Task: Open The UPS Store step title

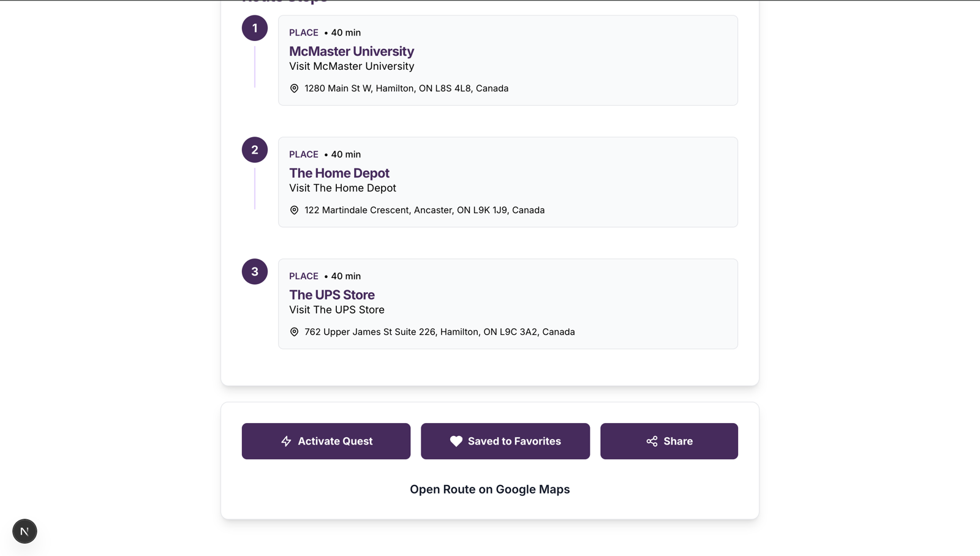Action: (332, 295)
